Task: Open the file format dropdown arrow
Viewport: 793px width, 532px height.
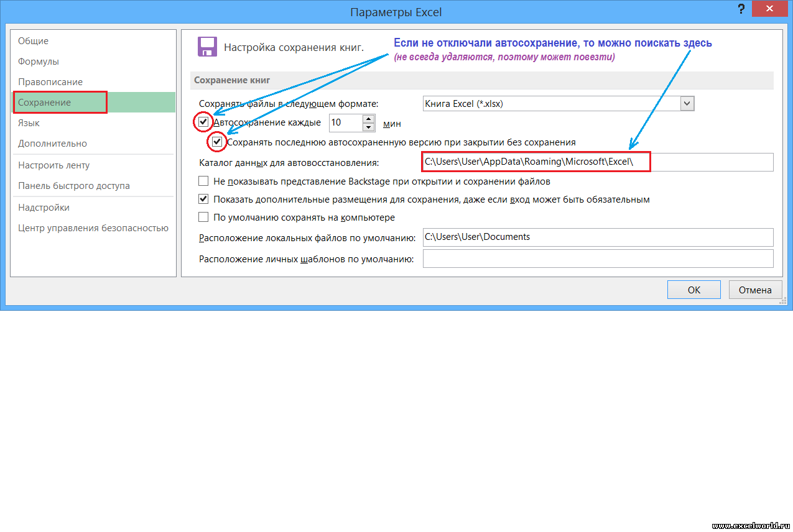Action: pyautogui.click(x=687, y=104)
